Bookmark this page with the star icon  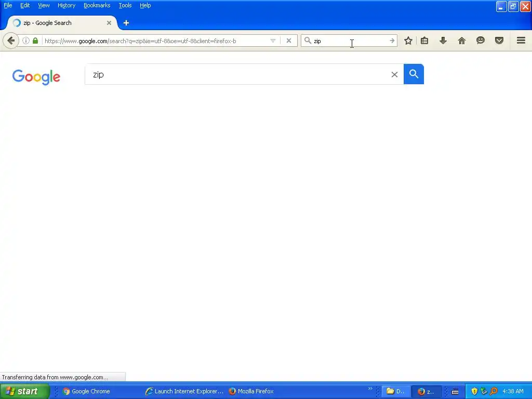pyautogui.click(x=408, y=41)
